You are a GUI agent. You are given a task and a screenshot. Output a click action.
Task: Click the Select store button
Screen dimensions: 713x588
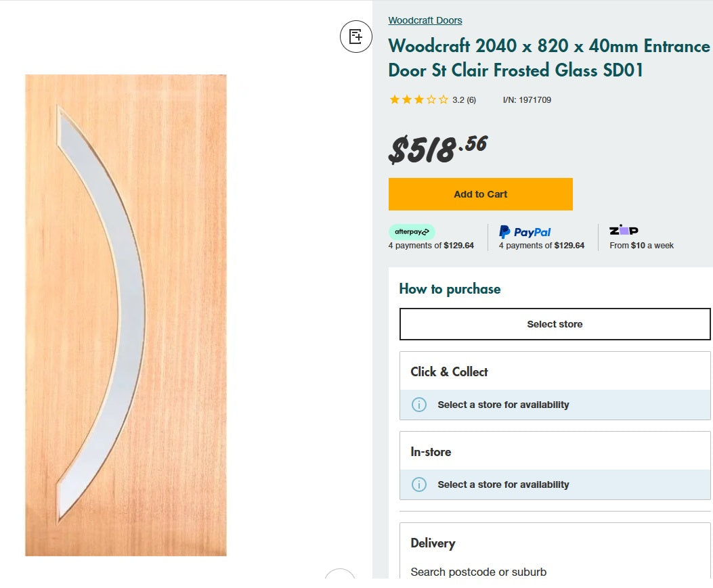click(555, 324)
